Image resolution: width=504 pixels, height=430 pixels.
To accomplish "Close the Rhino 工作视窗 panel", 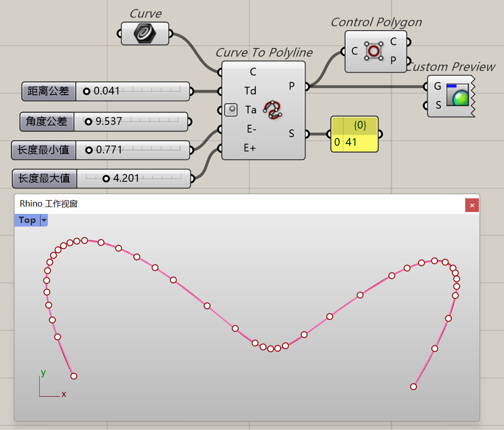I will click(472, 205).
